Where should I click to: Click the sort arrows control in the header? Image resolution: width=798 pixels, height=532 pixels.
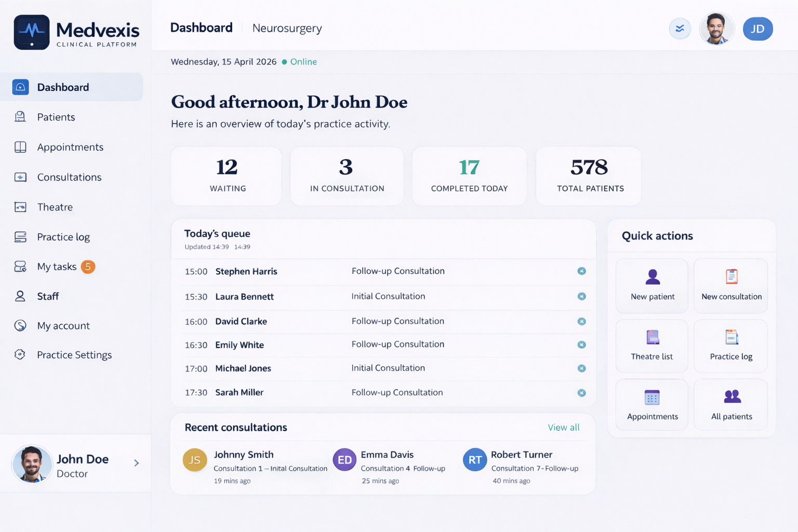[680, 29]
